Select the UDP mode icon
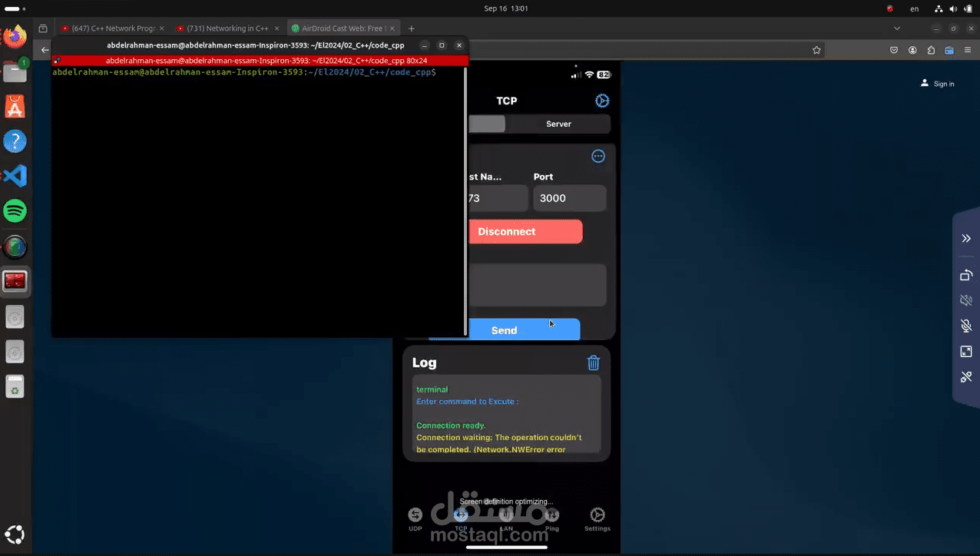 [x=415, y=515]
